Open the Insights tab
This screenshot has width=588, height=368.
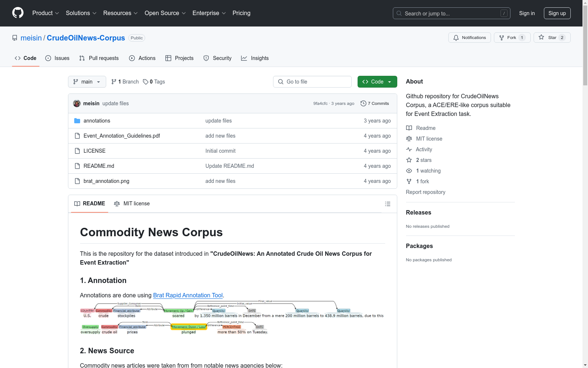coord(255,58)
